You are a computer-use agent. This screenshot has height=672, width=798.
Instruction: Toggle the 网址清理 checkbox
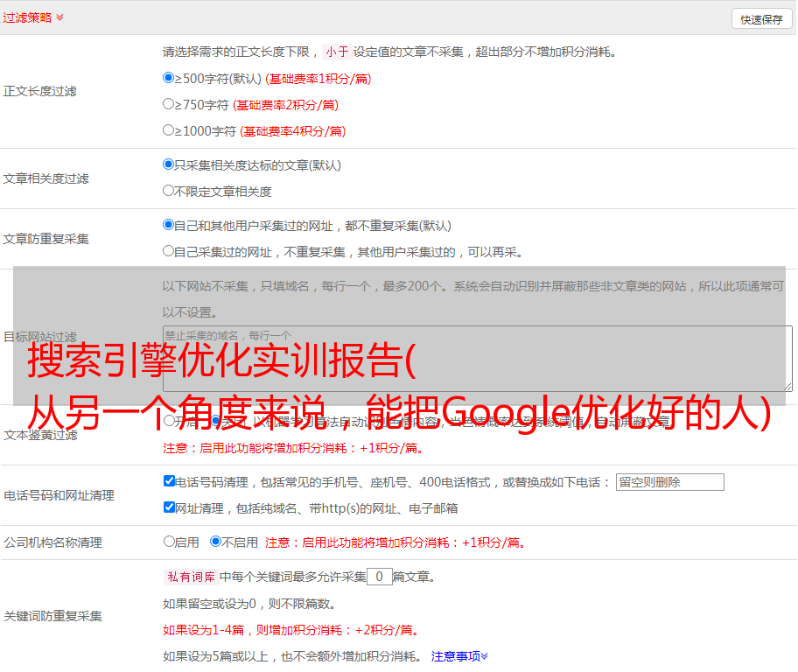tap(170, 507)
